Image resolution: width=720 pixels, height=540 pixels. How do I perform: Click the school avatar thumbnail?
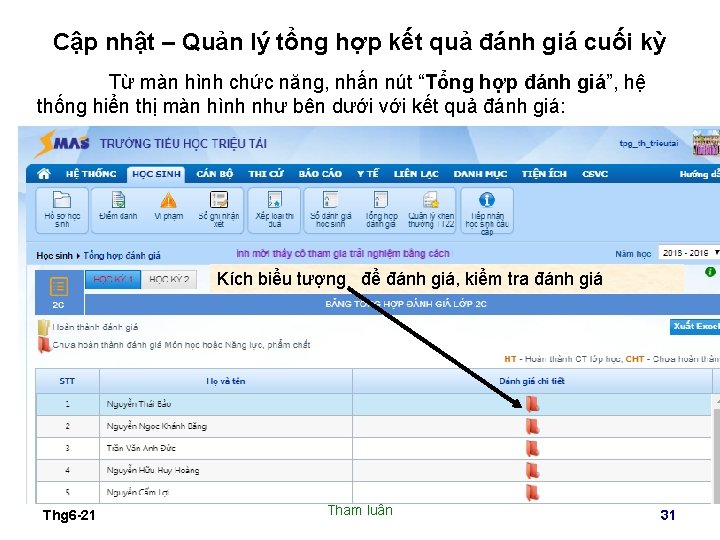pyautogui.click(x=706, y=143)
